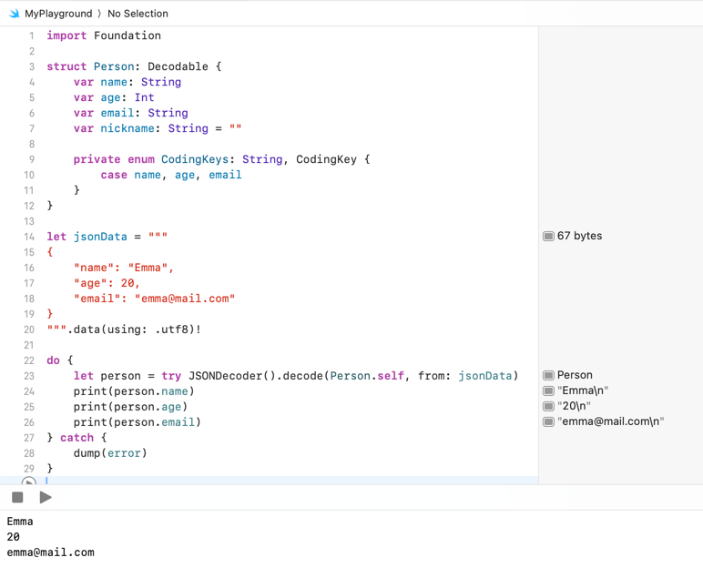Click the 'Int' type on line 5
Viewport: 703px width, 588px height.
pos(145,97)
